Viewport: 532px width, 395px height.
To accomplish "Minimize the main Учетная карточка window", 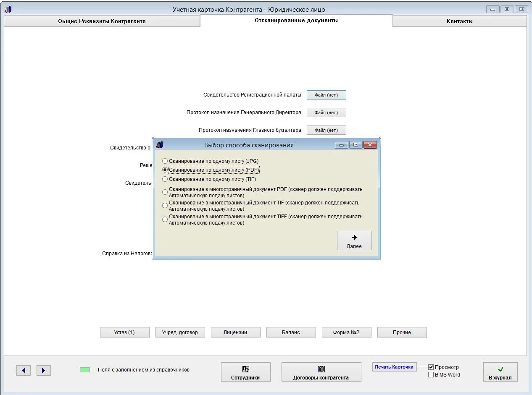I will [x=492, y=9].
